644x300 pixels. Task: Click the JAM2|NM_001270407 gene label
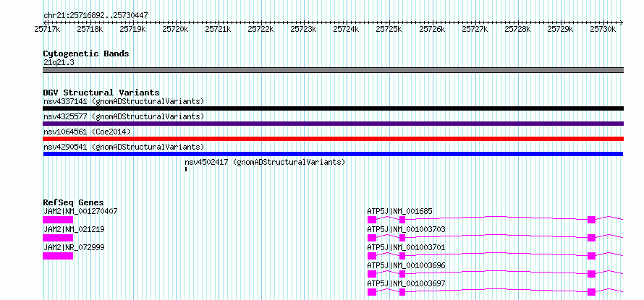tap(80, 212)
